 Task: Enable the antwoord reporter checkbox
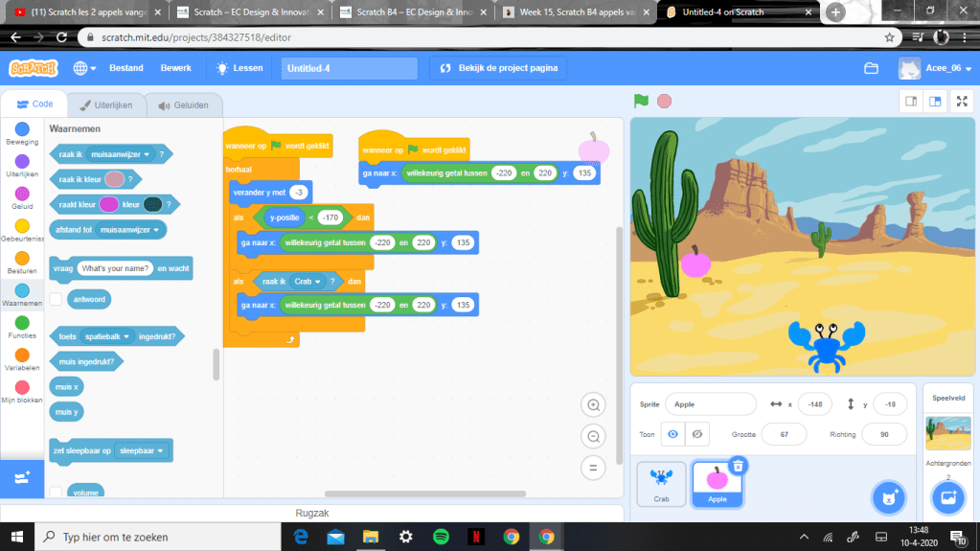pyautogui.click(x=57, y=300)
